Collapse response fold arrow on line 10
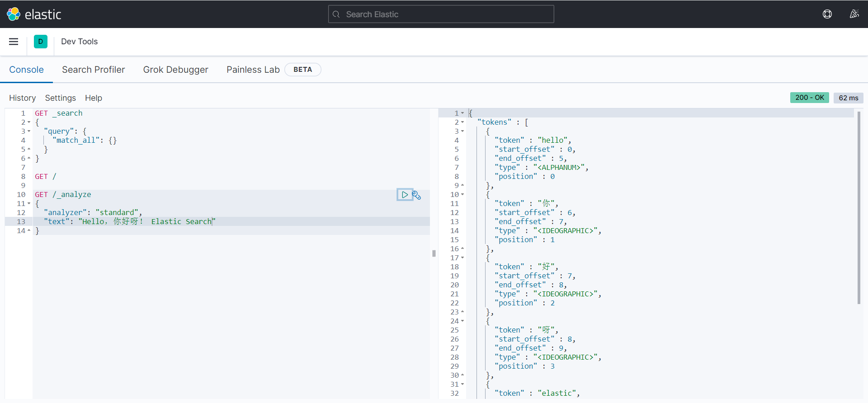The image size is (868, 403). (x=462, y=195)
